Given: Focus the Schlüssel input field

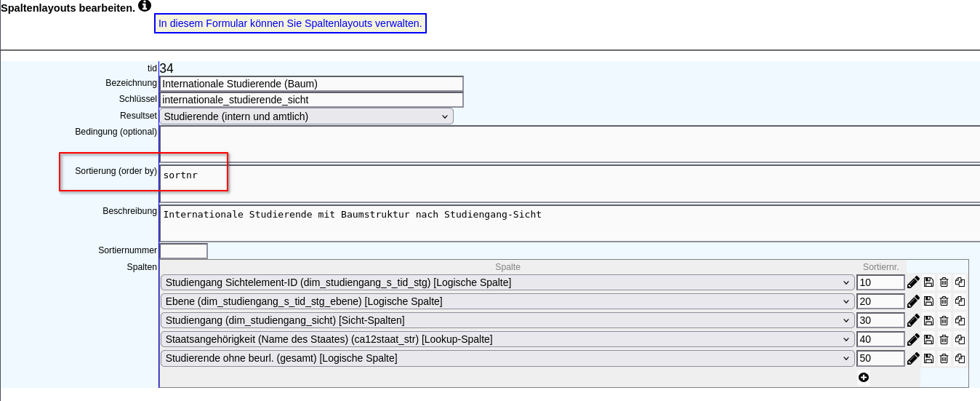Looking at the screenshot, I should (311, 100).
